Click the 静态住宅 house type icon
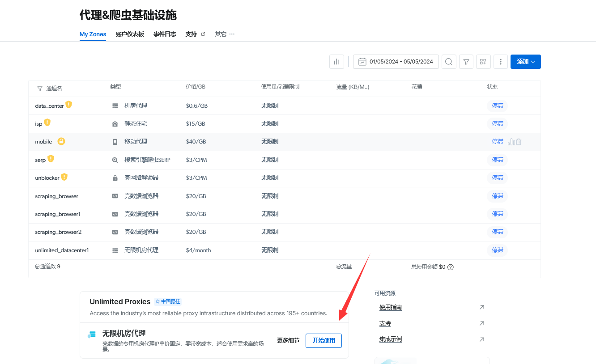The image size is (596, 364). (x=115, y=124)
